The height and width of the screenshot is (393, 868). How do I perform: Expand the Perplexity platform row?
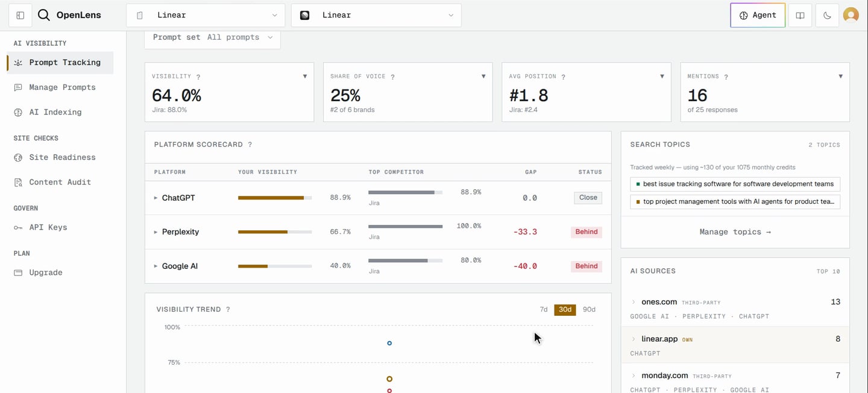coord(156,232)
